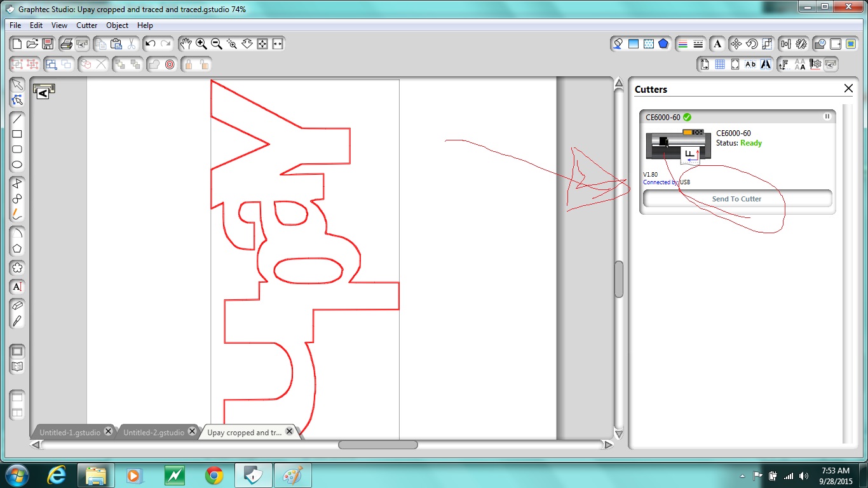Open the File menu
This screenshot has height=488, width=868.
(x=16, y=25)
